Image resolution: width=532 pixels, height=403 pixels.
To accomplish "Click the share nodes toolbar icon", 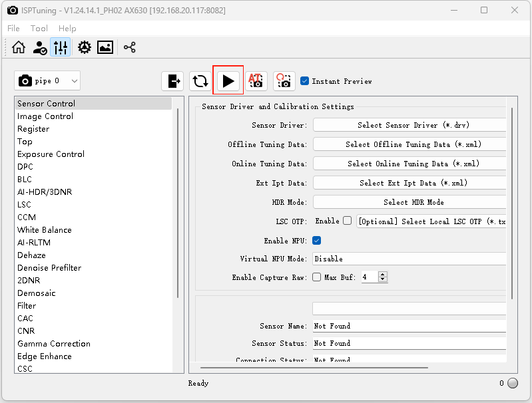I will click(130, 47).
